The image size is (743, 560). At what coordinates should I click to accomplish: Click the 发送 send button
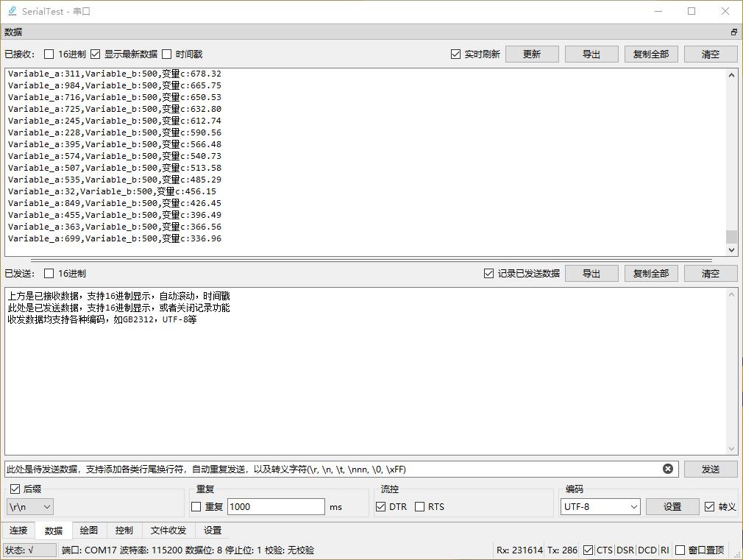click(x=711, y=469)
